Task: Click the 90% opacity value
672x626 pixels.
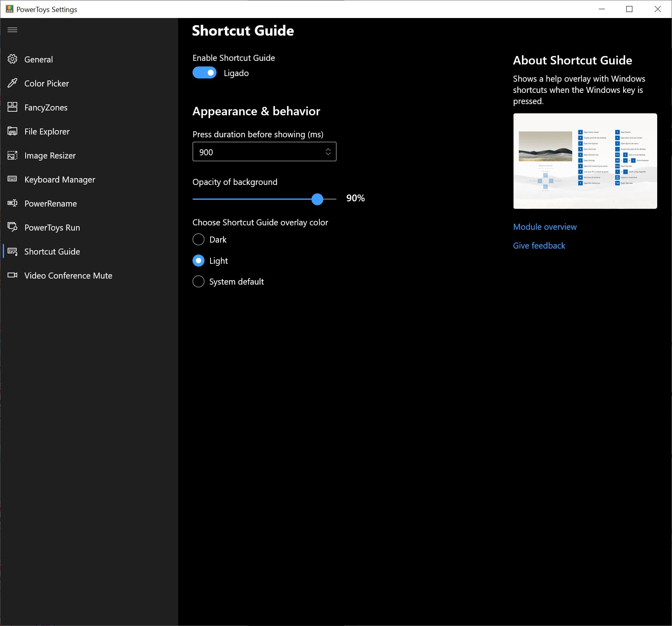Action: click(x=355, y=198)
